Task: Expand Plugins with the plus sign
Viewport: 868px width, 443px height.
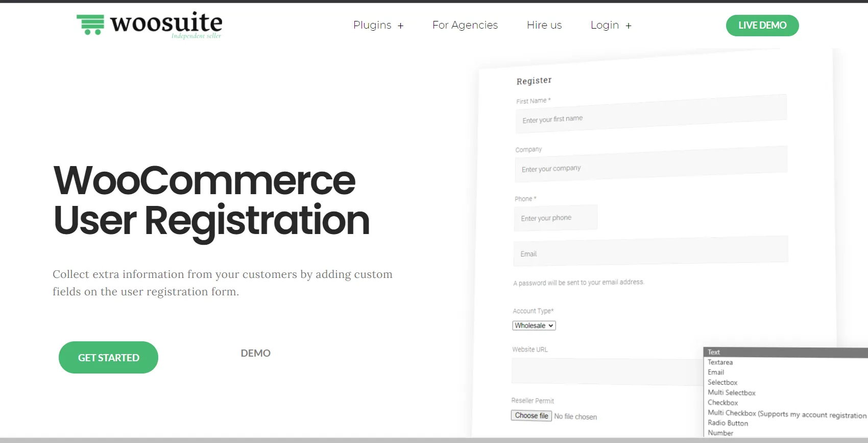Action: coord(401,26)
